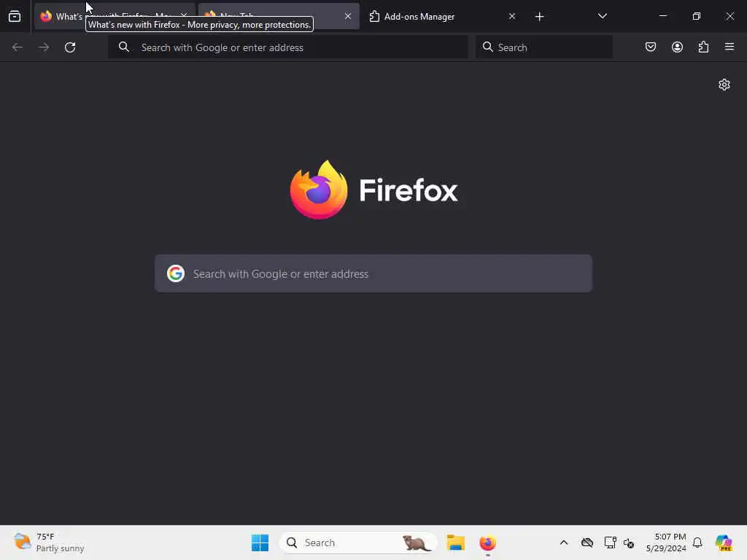Image resolution: width=747 pixels, height=560 pixels.
Task: Open Save to Pocket button
Action: [651, 47]
